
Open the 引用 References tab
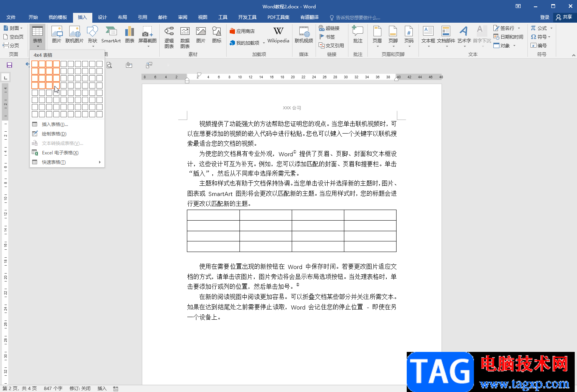143,17
